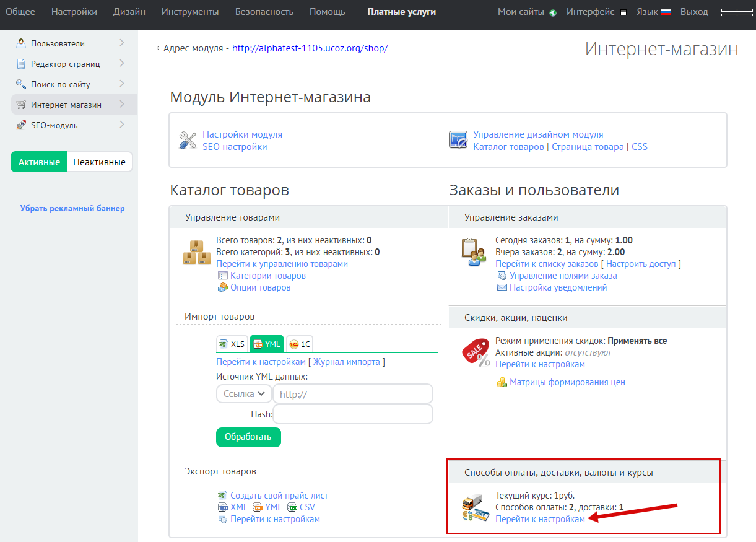
Task: Click the design management monitor icon
Action: tap(458, 141)
